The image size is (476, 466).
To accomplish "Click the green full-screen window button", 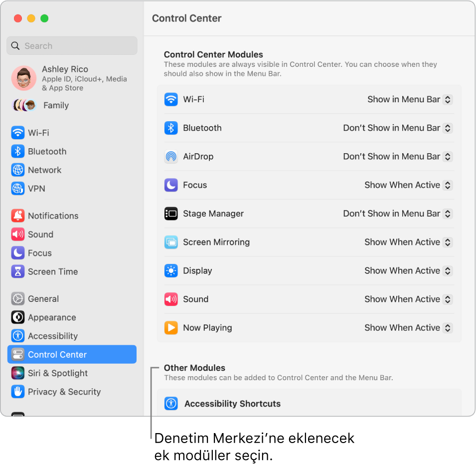I will click(x=44, y=18).
